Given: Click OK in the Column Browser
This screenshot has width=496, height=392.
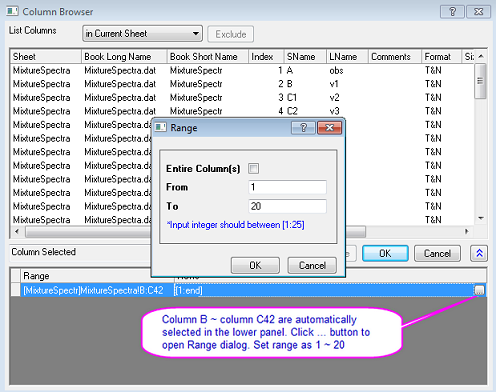Looking at the screenshot, I should pos(385,253).
